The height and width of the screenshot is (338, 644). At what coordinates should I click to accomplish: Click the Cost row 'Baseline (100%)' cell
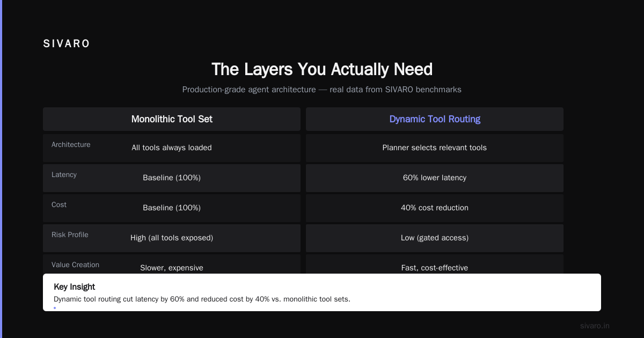click(172, 208)
